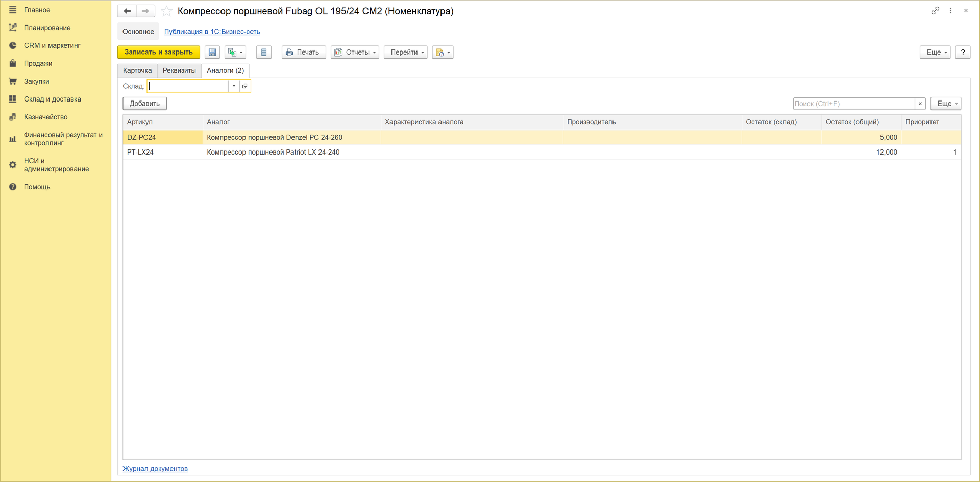Image resolution: width=980 pixels, height=482 pixels.
Task: Click the Поиск (Ctrl+F) search field
Action: point(854,104)
